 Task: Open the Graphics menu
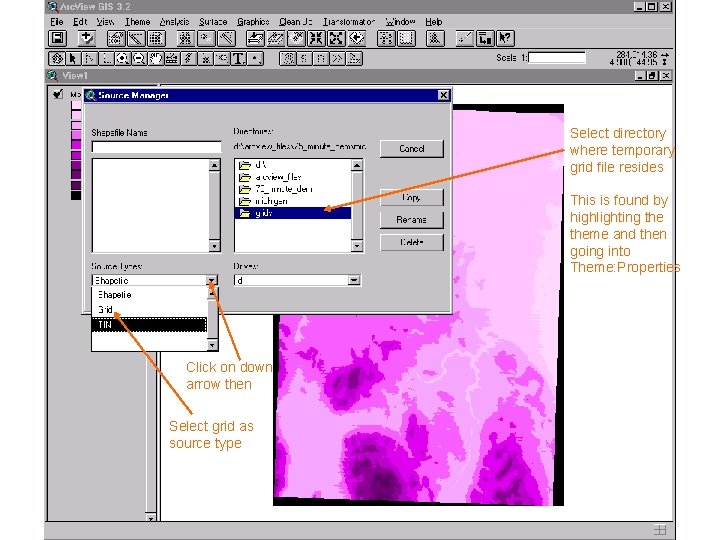pos(253,22)
